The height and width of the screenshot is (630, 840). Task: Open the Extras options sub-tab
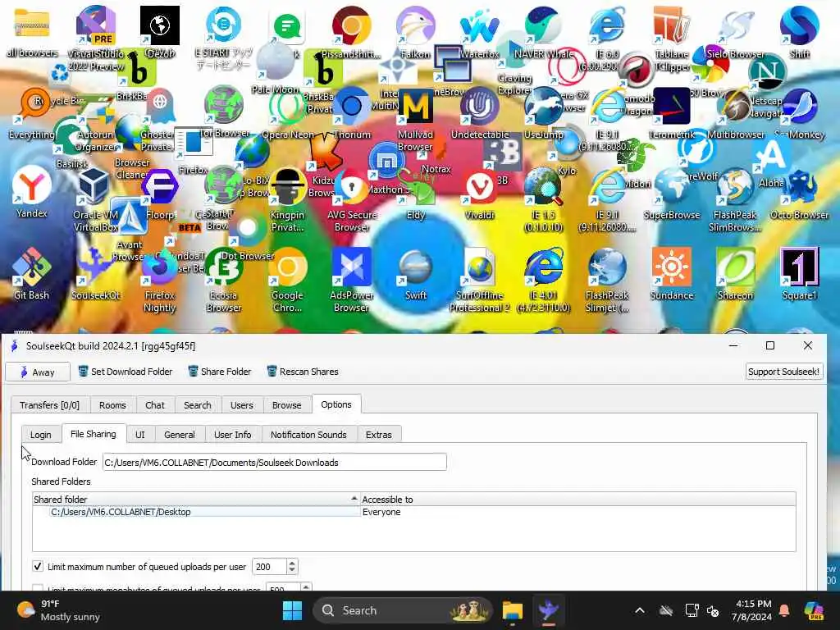379,435
